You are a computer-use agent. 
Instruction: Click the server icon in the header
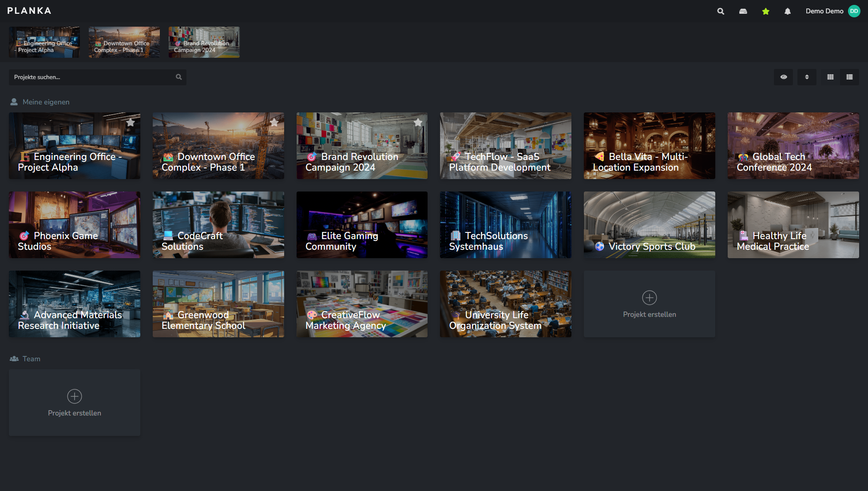click(x=743, y=11)
